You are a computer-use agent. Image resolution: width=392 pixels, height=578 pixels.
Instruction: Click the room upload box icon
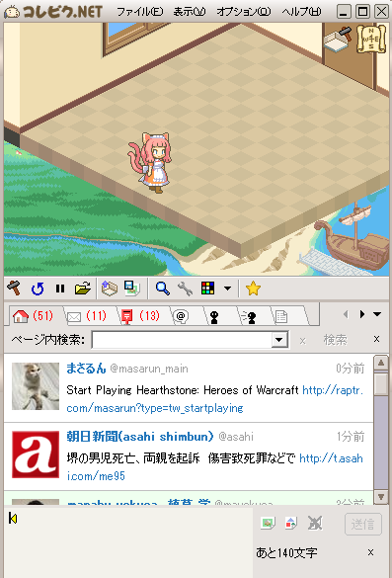[109, 289]
